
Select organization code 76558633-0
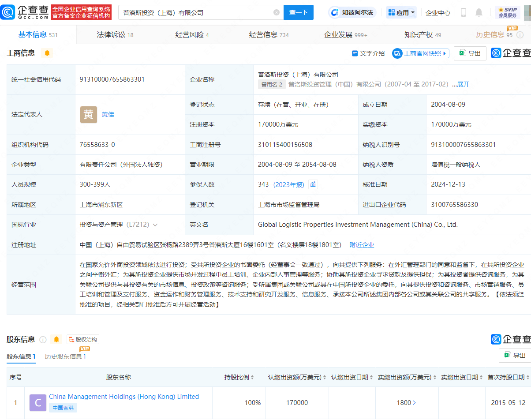(x=97, y=145)
